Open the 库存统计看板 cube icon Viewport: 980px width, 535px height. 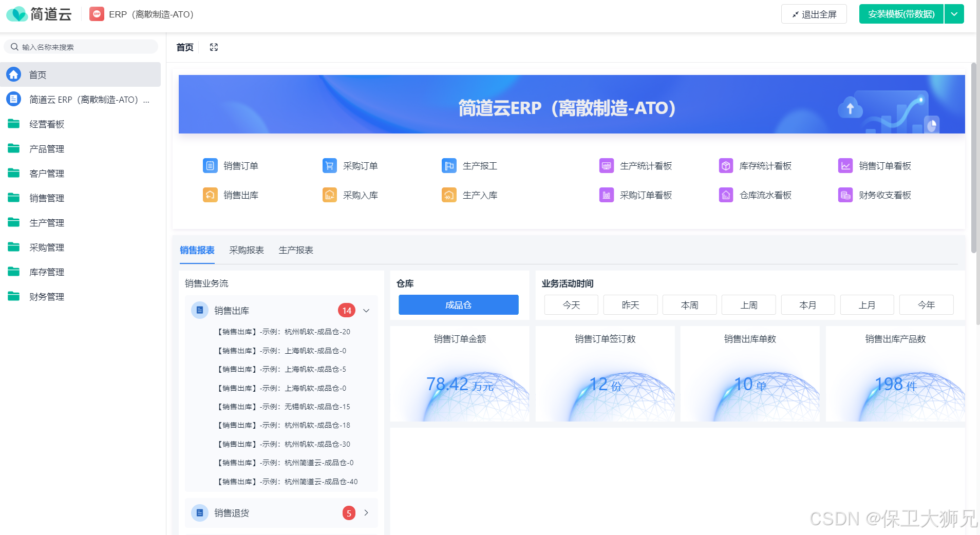[726, 166]
